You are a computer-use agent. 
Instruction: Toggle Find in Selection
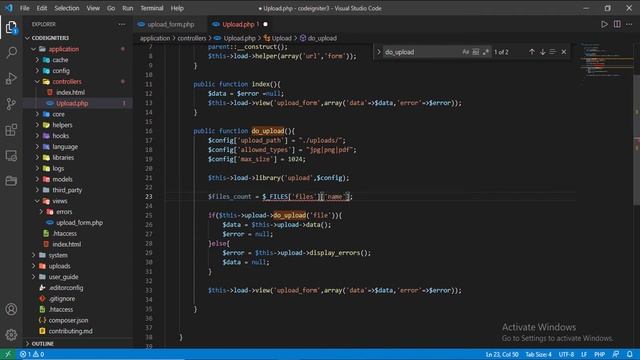(553, 52)
